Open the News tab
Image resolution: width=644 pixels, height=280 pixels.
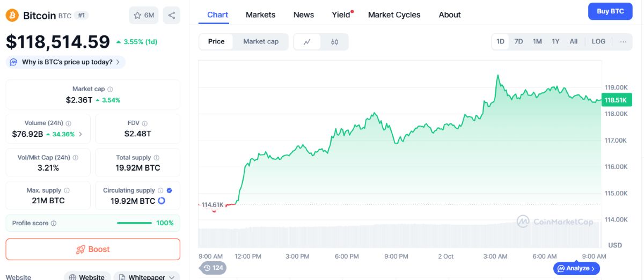click(x=304, y=15)
